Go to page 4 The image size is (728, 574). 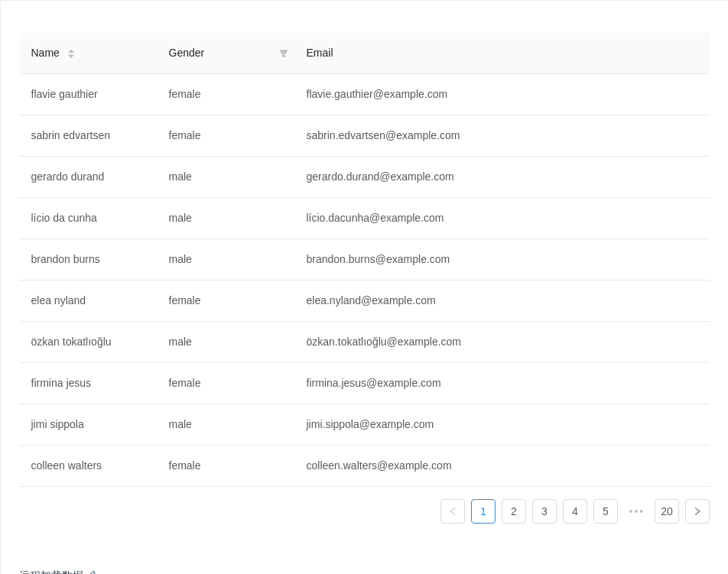(575, 511)
